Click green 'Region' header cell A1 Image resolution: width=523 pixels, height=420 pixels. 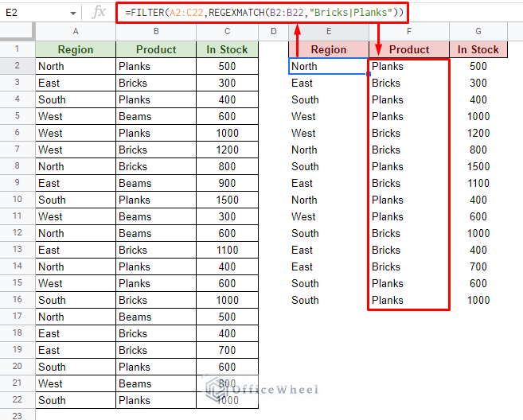[76, 49]
